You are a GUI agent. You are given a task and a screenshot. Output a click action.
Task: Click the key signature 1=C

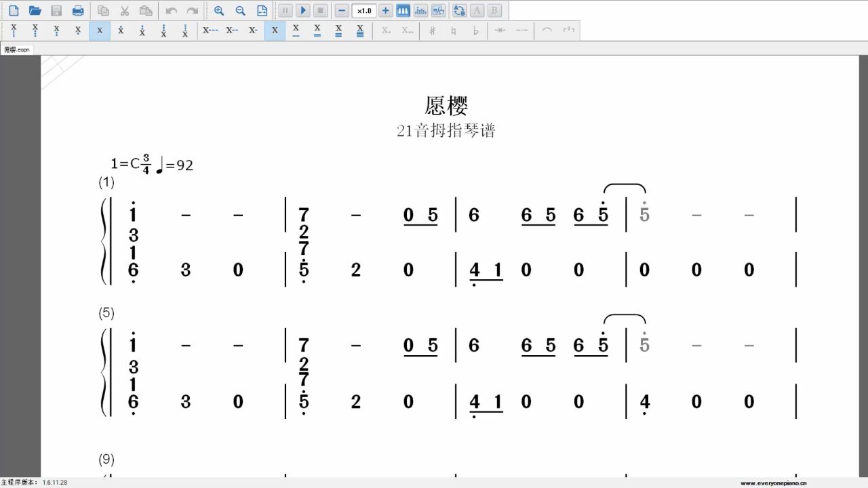(125, 163)
